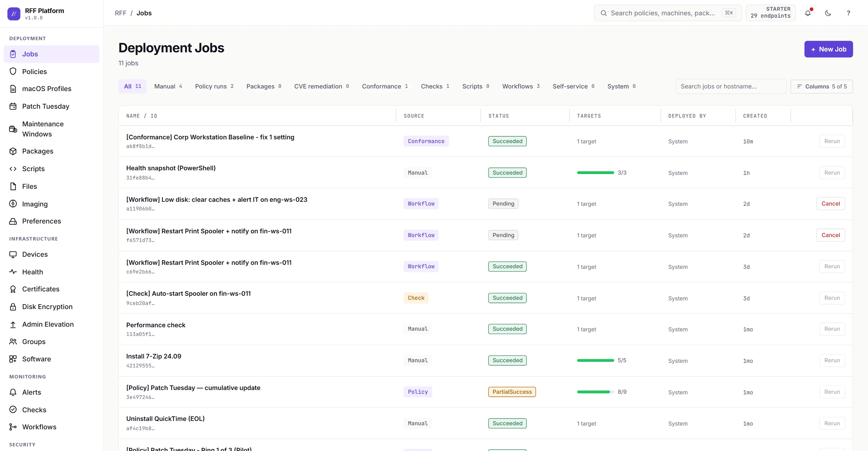Viewport: 868px width, 451px height.
Task: Open Health pulse icon in sidebar
Action: (x=13, y=271)
